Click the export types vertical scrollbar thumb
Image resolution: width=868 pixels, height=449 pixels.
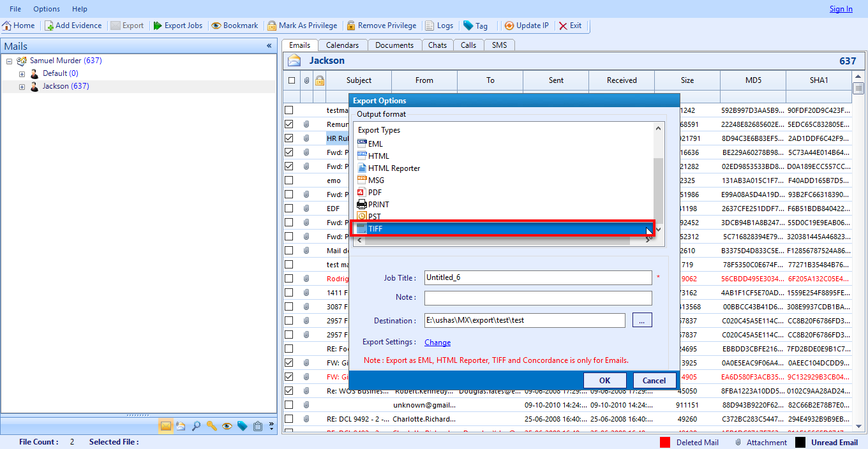pyautogui.click(x=659, y=189)
